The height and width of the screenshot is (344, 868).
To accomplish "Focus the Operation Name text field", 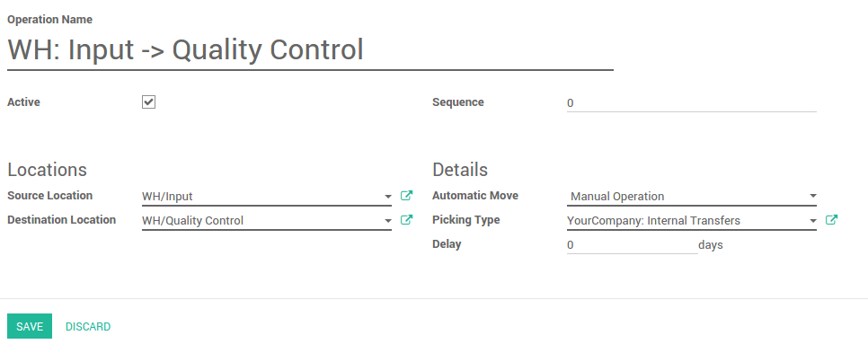I will pos(310,50).
